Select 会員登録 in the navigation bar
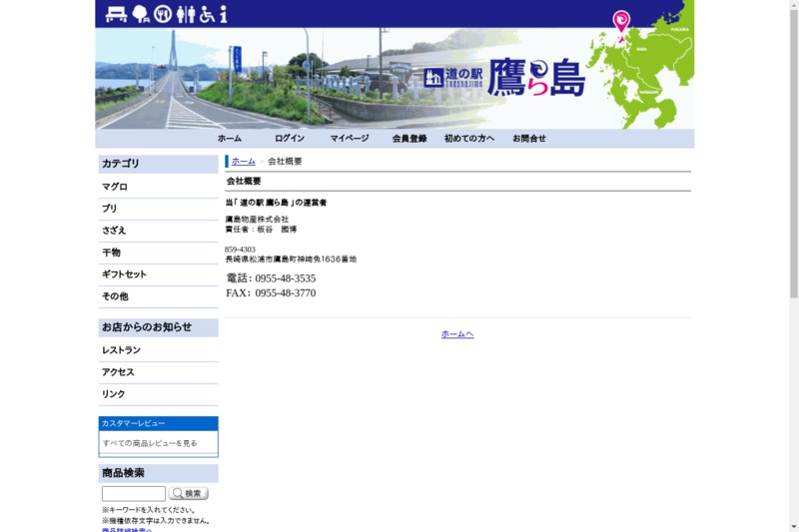This screenshot has width=799, height=532. [409, 139]
